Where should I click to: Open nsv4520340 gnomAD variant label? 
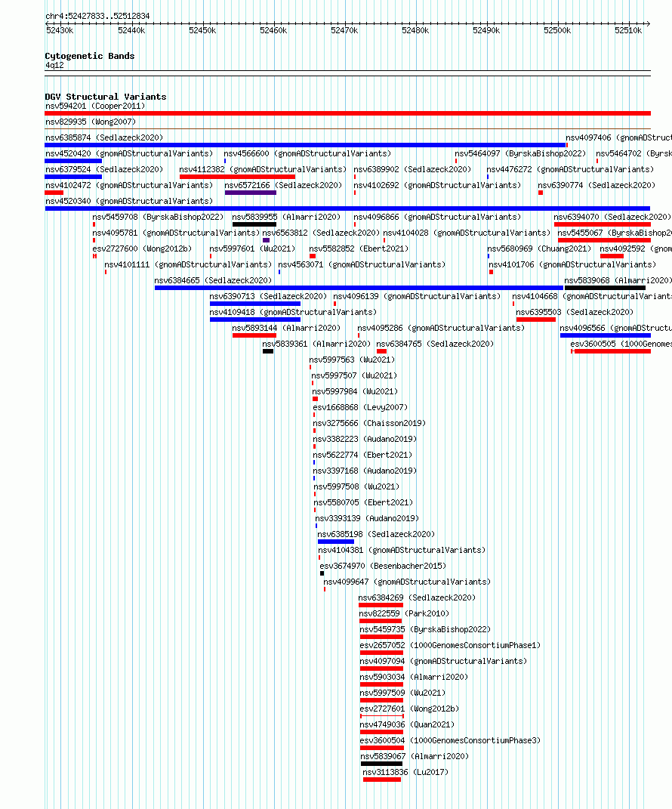pyautogui.click(x=129, y=201)
